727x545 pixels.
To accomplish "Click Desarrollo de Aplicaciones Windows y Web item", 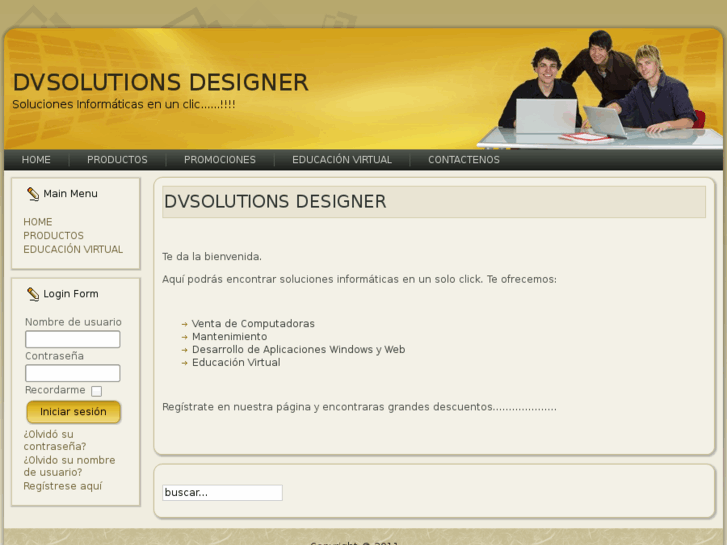I will [299, 350].
